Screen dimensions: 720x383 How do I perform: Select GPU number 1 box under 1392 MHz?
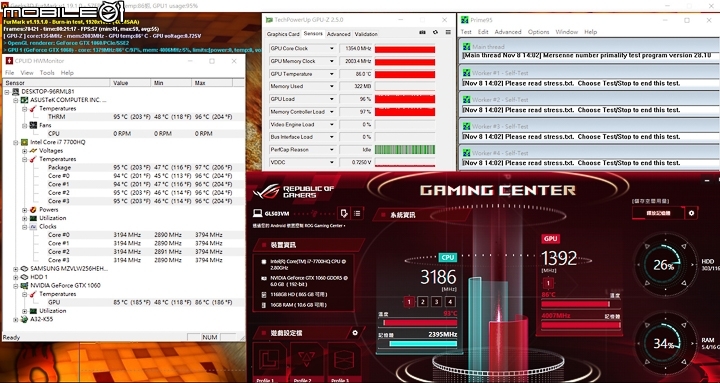[548, 283]
